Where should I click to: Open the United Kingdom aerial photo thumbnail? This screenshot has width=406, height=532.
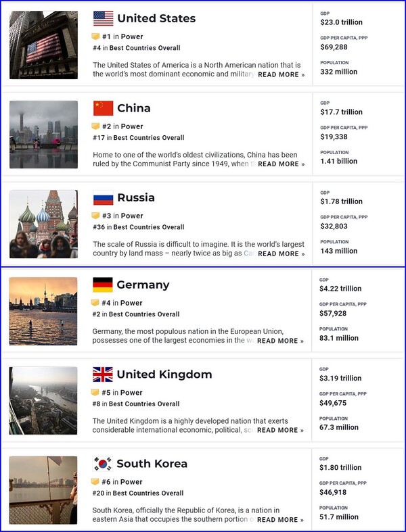(x=43, y=400)
